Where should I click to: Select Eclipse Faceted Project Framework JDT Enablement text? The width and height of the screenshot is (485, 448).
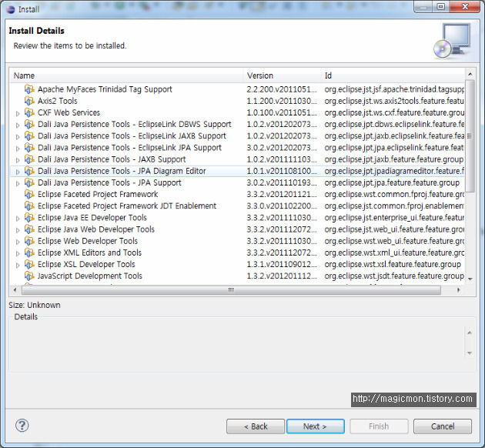(127, 206)
